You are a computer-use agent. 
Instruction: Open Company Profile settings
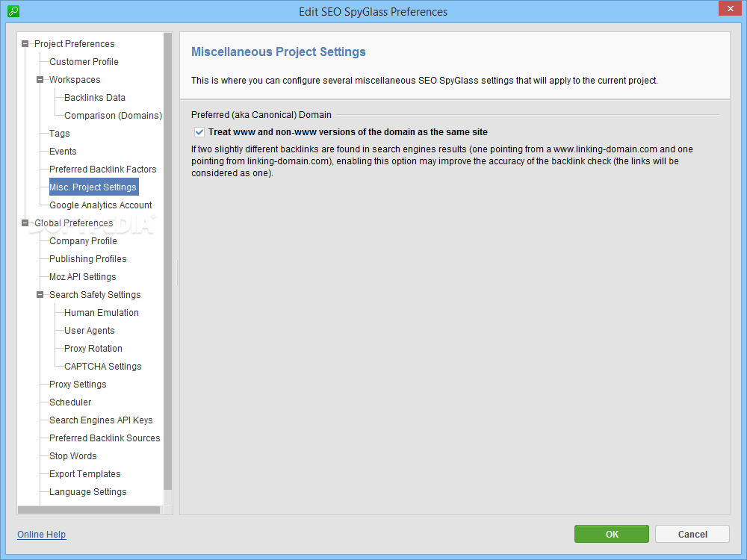click(83, 241)
